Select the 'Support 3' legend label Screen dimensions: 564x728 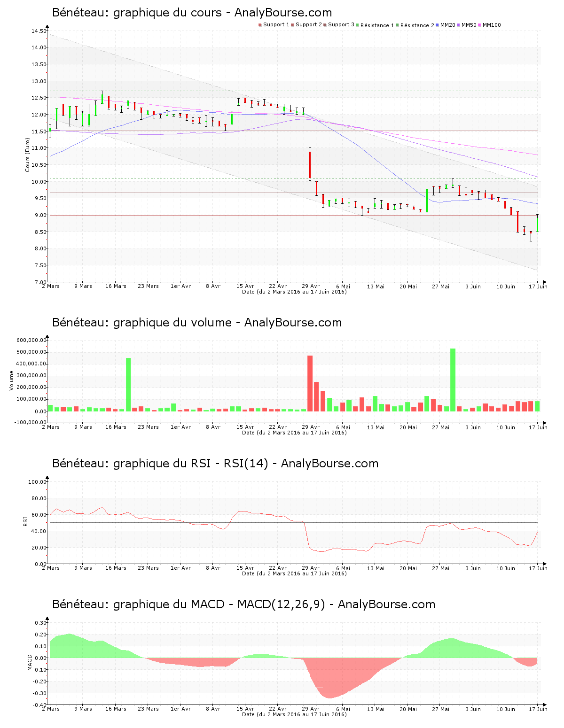click(341, 25)
